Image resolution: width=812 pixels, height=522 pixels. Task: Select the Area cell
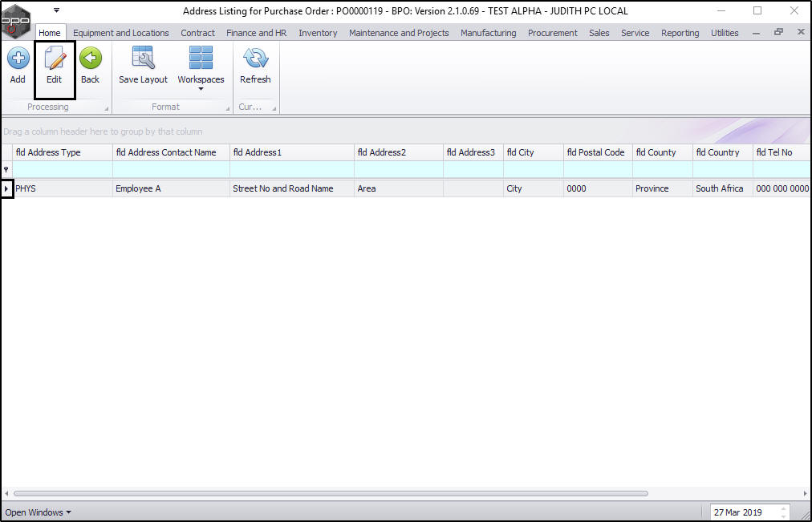click(x=399, y=188)
